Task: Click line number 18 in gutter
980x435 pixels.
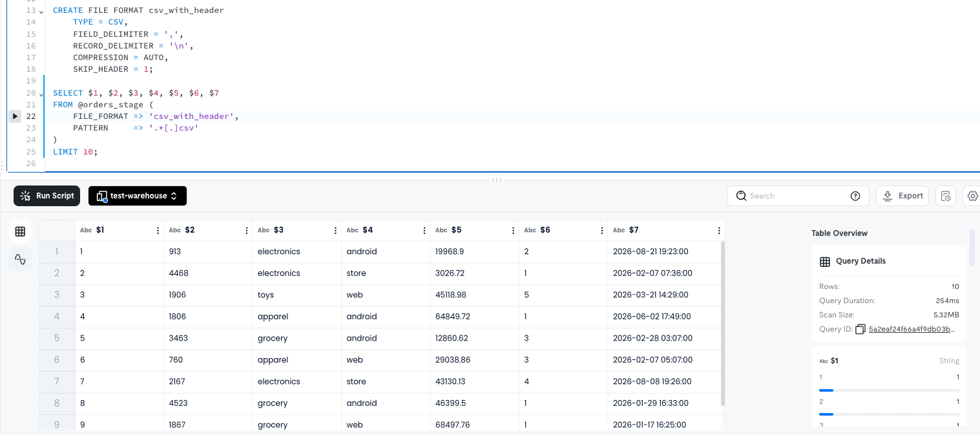Action: tap(31, 69)
